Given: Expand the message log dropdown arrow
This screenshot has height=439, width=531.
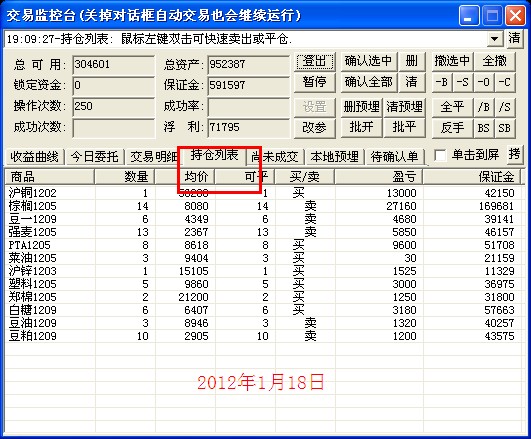Looking at the screenshot, I should coord(494,39).
